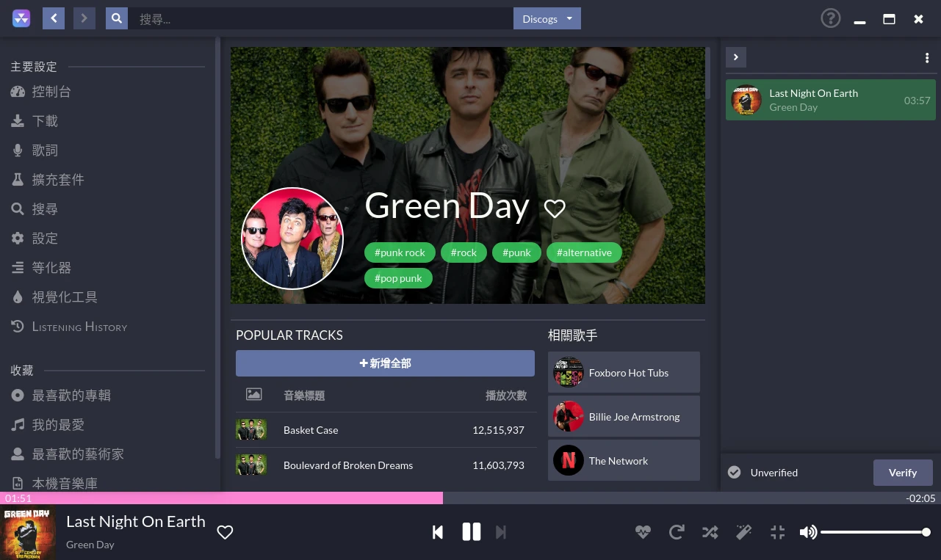941x560 pixels.
Task: Mute the volume speaker icon
Action: [808, 532]
